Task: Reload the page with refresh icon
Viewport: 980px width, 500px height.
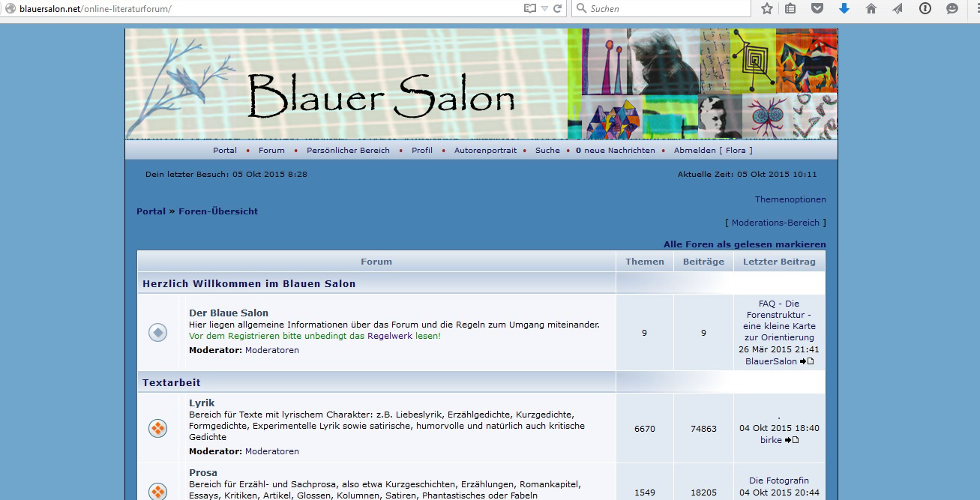Action: [557, 9]
